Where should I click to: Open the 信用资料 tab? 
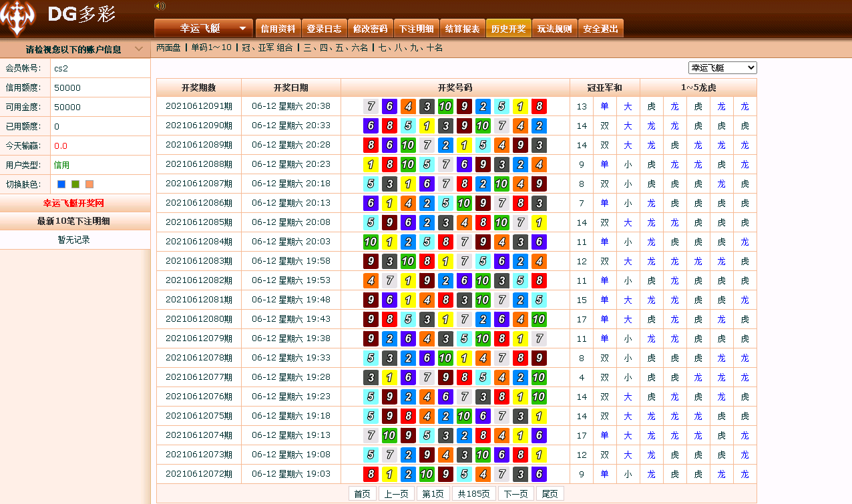click(x=278, y=29)
